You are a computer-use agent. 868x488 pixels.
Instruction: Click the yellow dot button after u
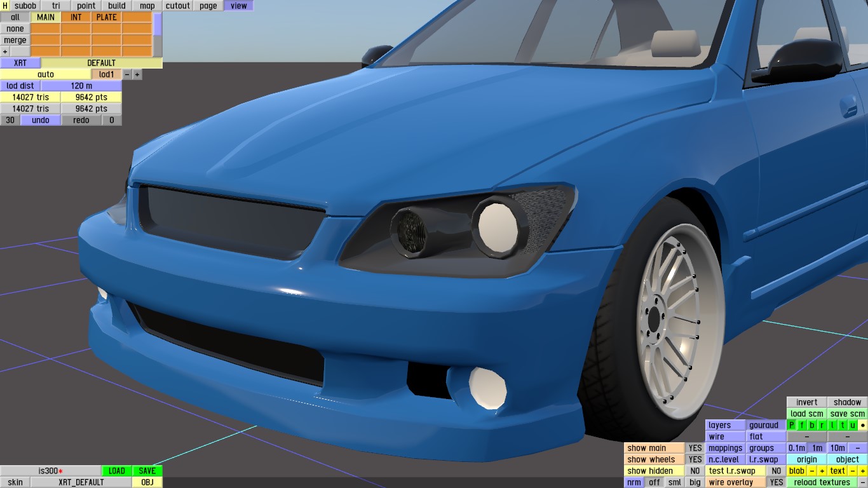point(863,425)
